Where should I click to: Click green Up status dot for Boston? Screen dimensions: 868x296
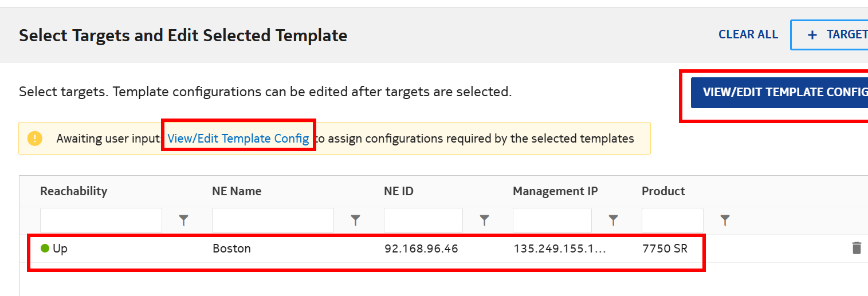coord(45,248)
